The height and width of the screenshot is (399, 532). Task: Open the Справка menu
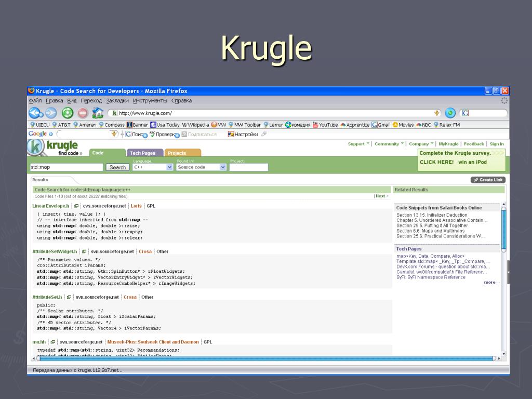click(x=181, y=101)
